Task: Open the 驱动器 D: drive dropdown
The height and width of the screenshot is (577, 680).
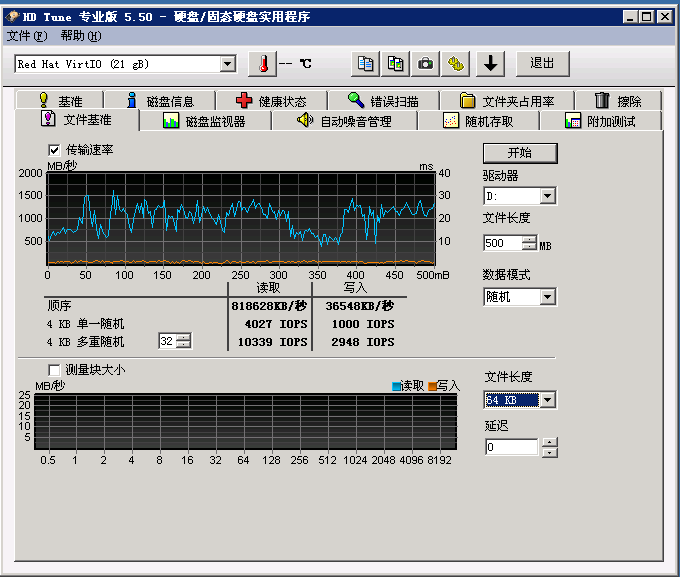Action: 547,196
